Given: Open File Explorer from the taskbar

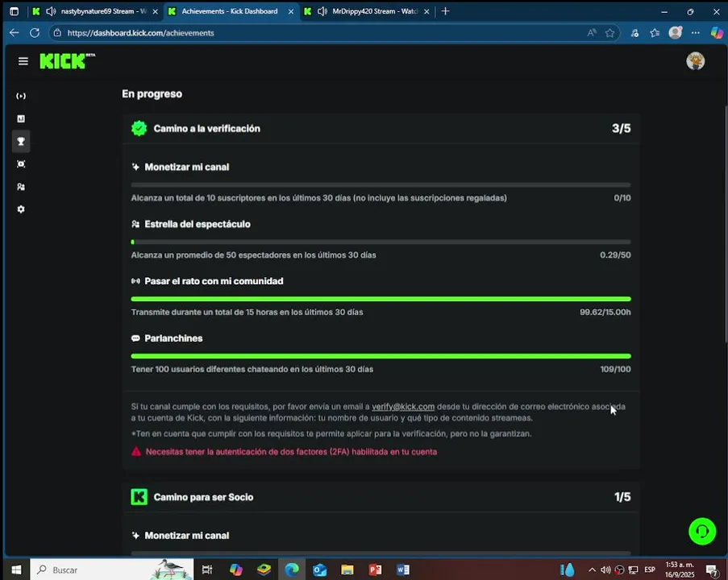Looking at the screenshot, I should pyautogui.click(x=347, y=570).
